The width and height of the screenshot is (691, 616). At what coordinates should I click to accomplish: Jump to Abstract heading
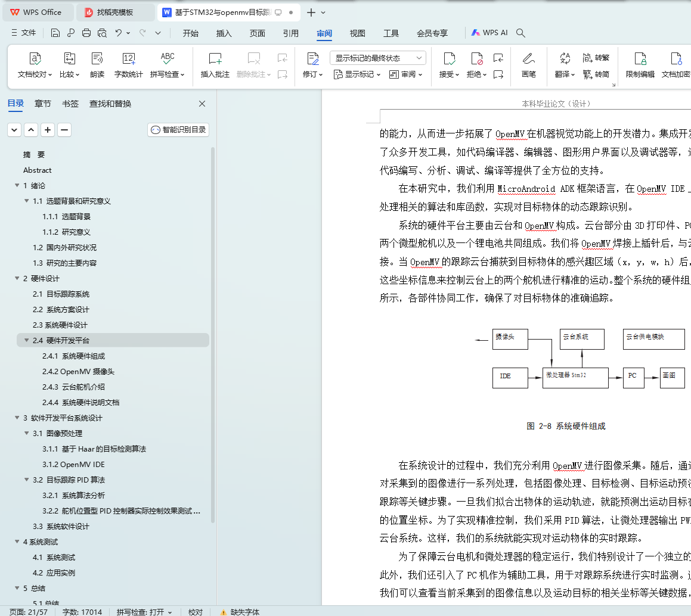click(x=38, y=170)
